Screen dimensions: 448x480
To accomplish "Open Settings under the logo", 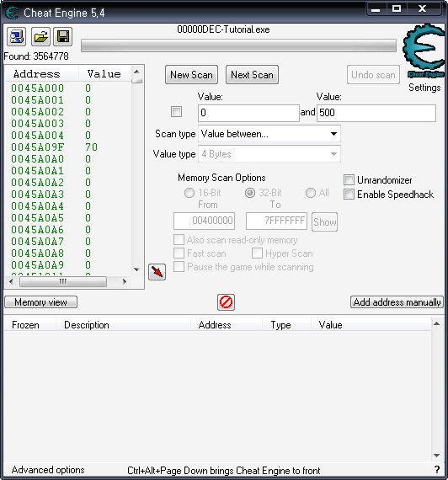I will coord(424,88).
